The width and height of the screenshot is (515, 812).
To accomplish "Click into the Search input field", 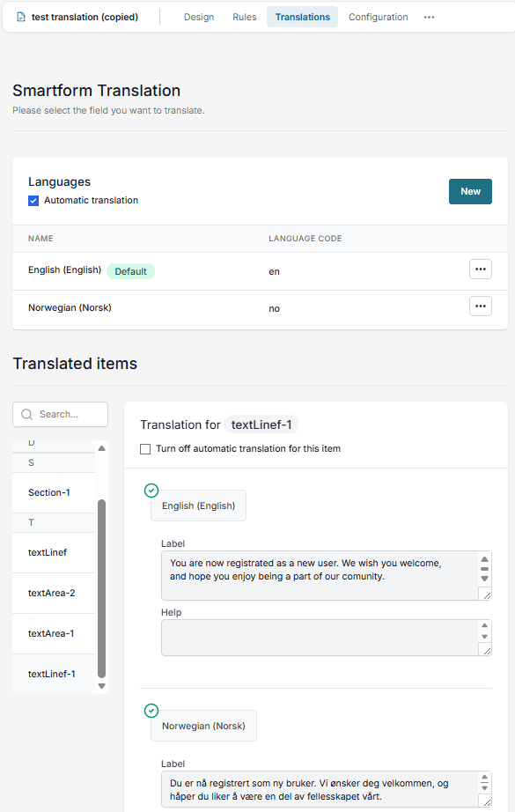I will (61, 414).
